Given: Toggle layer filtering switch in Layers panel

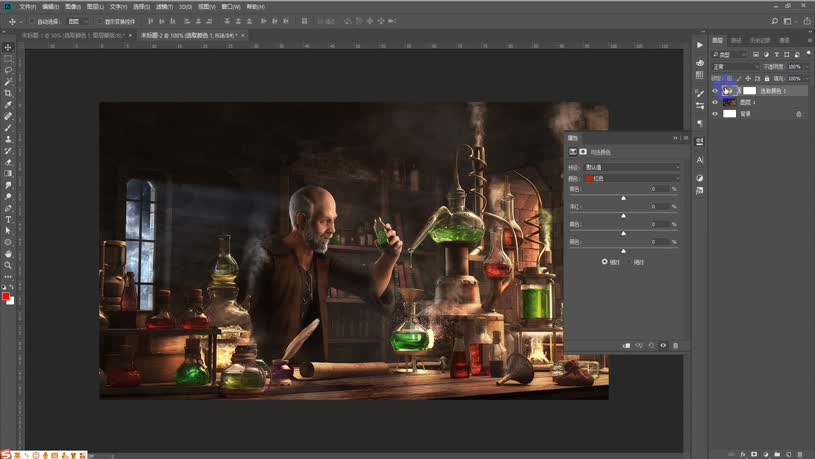Looking at the screenshot, I should pos(808,54).
